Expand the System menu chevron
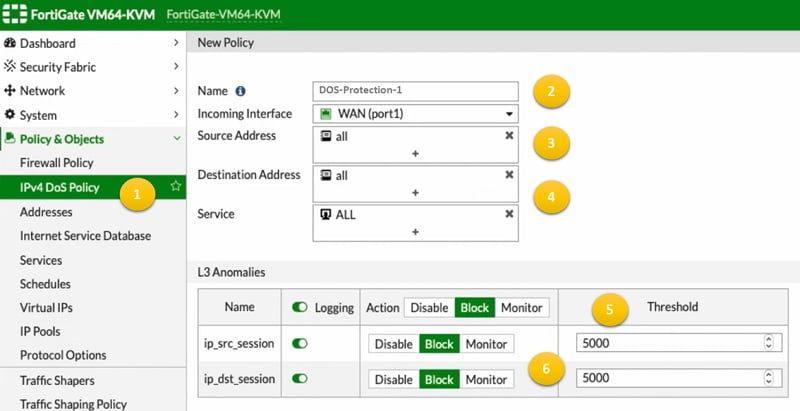 pos(176,115)
